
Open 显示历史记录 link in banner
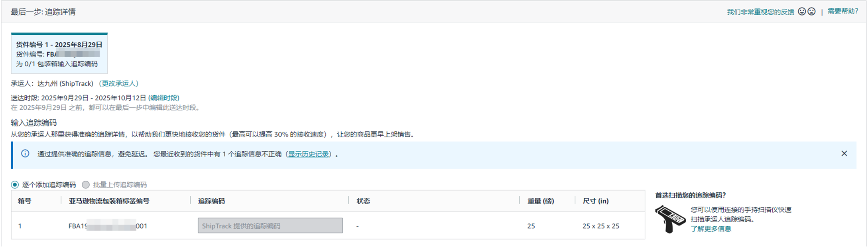coord(308,154)
